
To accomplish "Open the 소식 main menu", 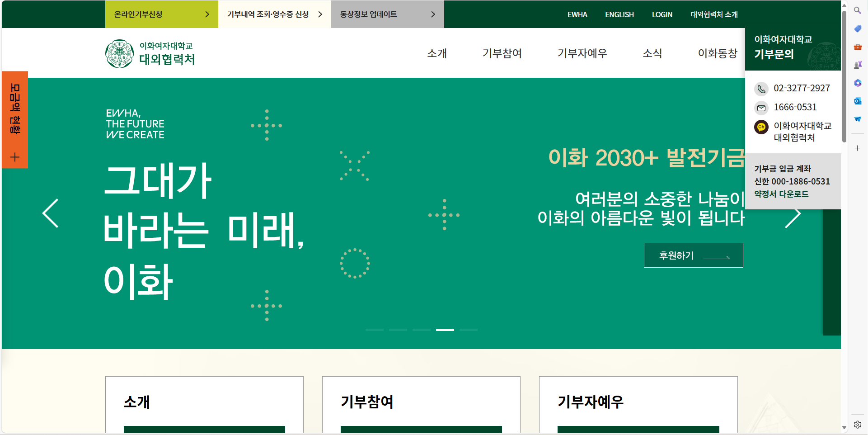I will pos(652,53).
